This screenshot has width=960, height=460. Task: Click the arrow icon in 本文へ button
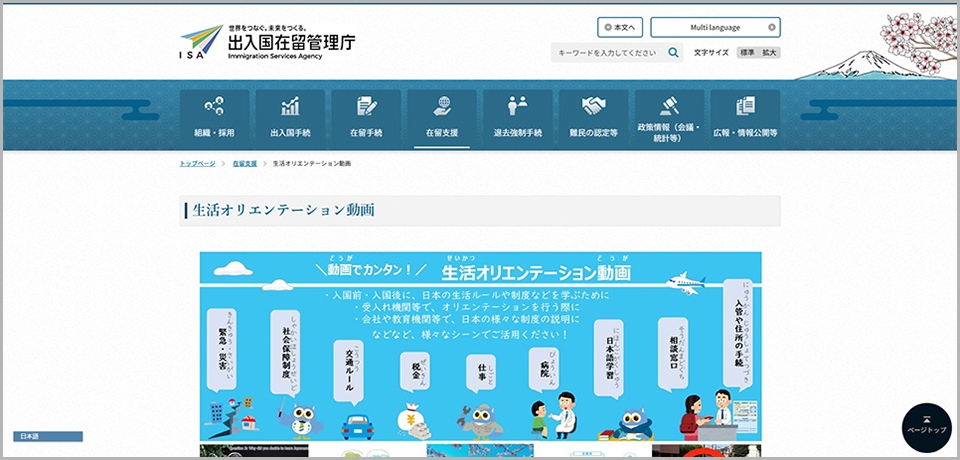[607, 28]
